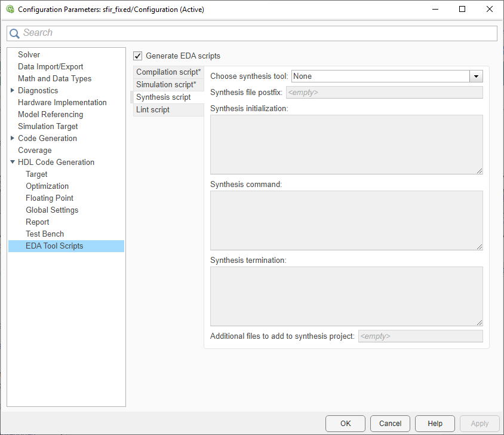Click the resize grip of Synthesis initialization box

pos(480,170)
